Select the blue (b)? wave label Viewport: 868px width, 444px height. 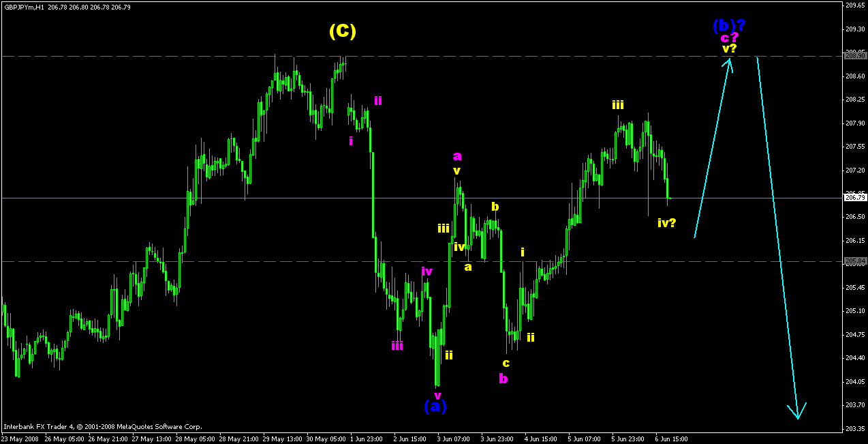click(729, 26)
